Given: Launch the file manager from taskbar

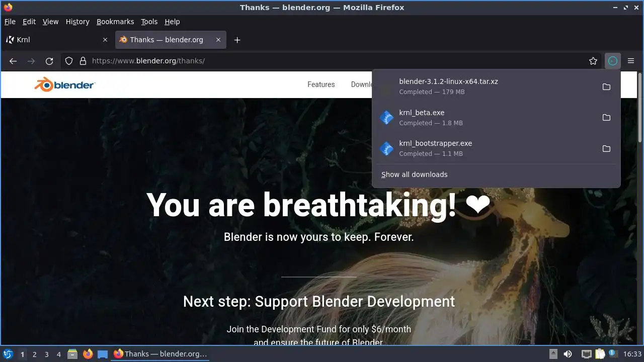Looking at the screenshot, I should [72, 354].
